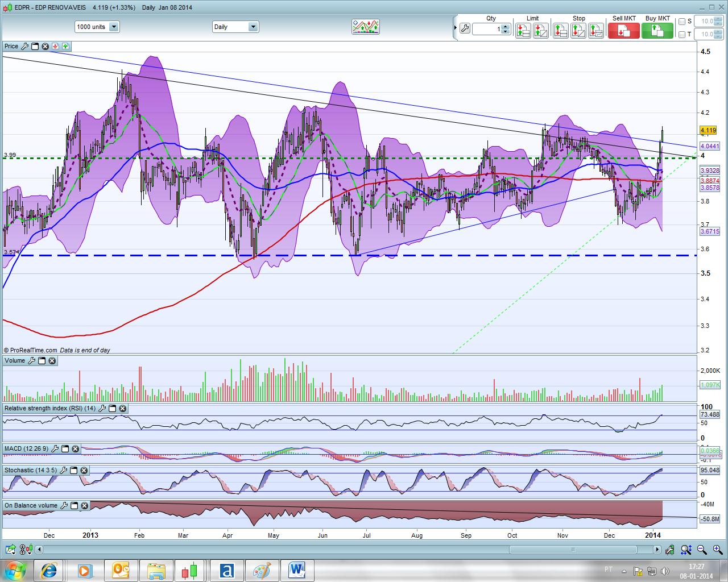728x582 pixels.
Task: Open Price panel wrench settings
Action: tap(24, 47)
